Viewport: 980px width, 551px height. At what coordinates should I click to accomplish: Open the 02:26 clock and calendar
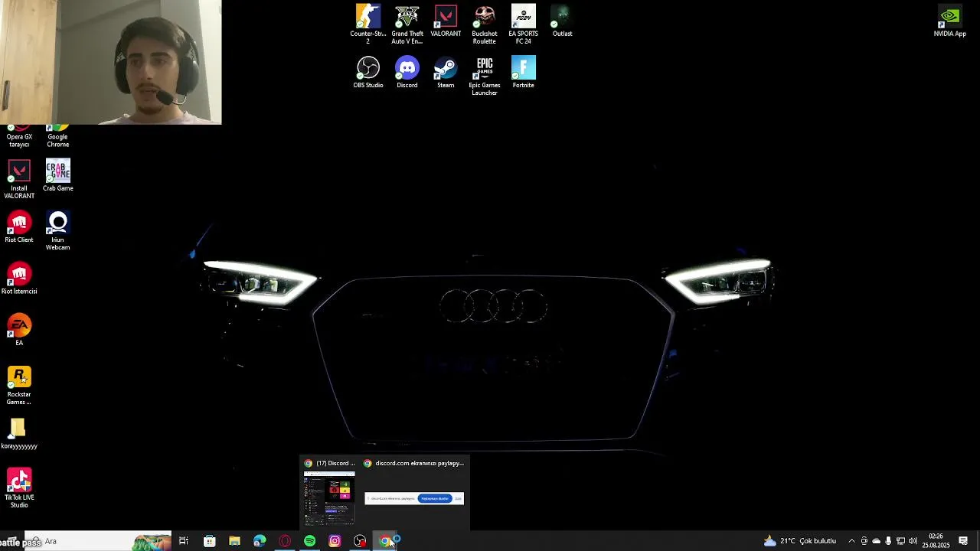click(x=936, y=541)
